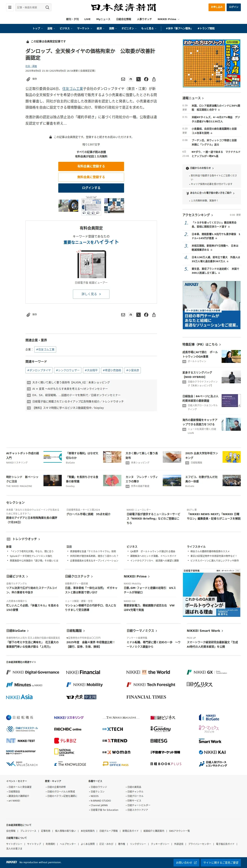Click the magnifier search icon

[x=48, y=7]
